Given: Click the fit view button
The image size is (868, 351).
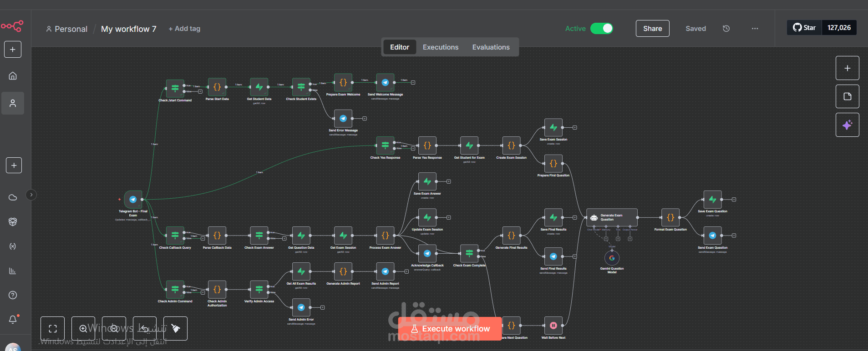Looking at the screenshot, I should click(x=52, y=328).
